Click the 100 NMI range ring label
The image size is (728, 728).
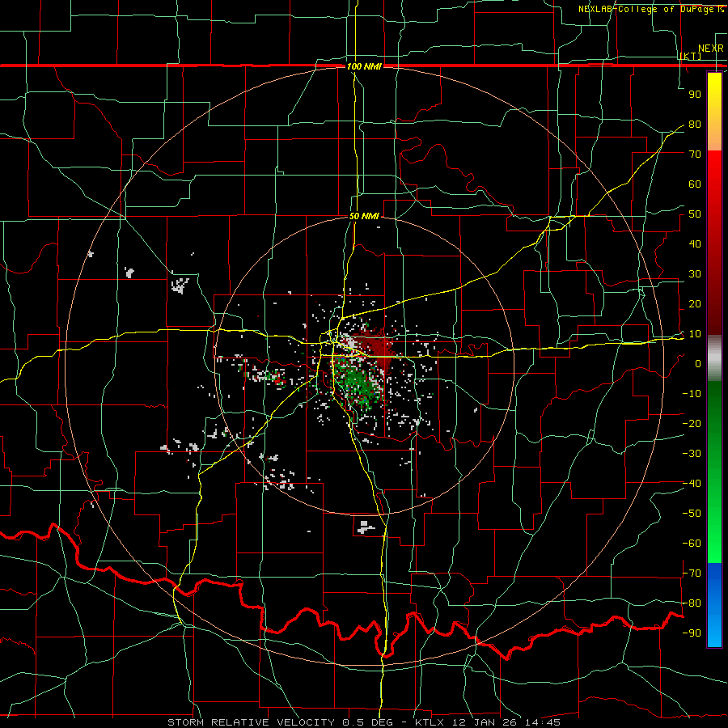tap(364, 66)
